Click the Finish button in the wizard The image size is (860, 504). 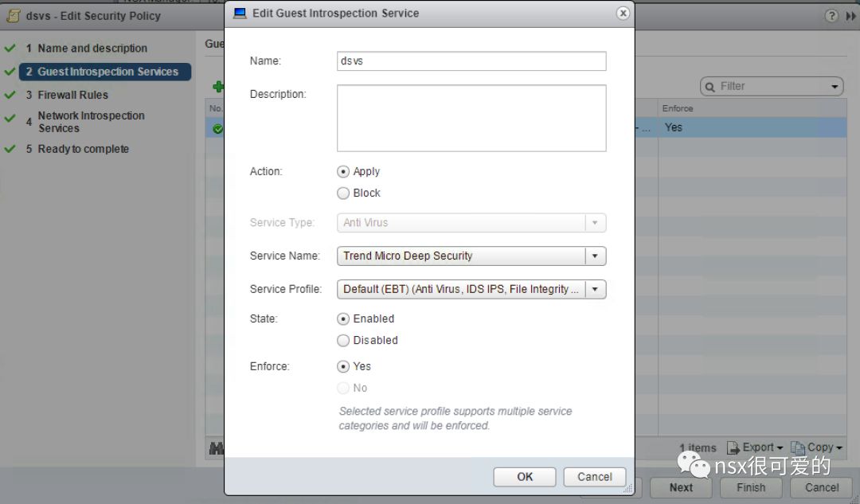click(750, 487)
